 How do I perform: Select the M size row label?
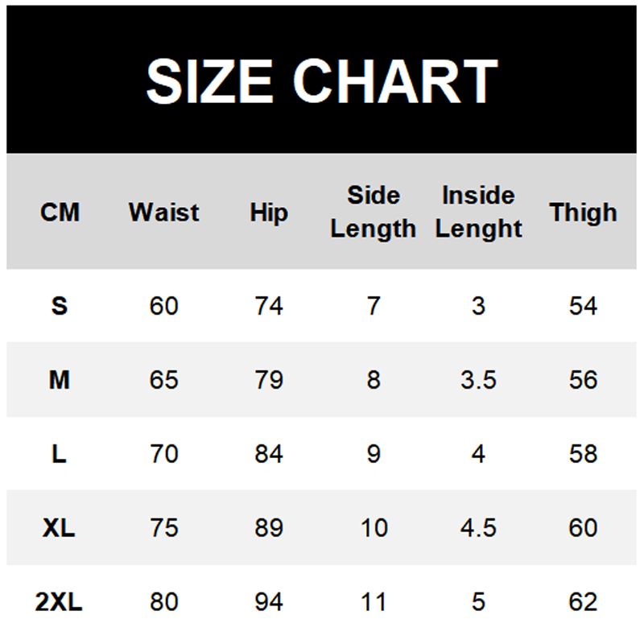[60, 380]
